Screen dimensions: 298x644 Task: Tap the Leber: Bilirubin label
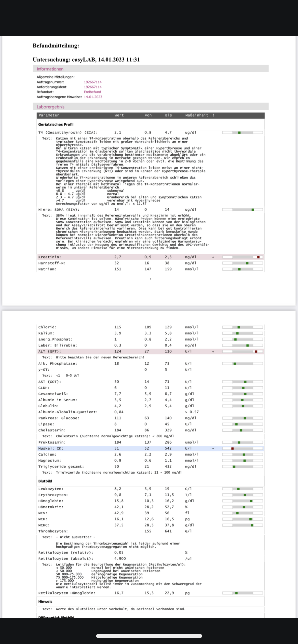click(58, 345)
